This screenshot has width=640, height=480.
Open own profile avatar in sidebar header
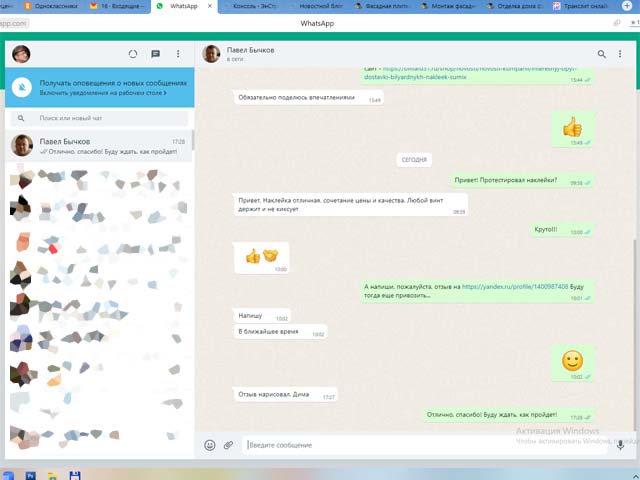(21, 54)
